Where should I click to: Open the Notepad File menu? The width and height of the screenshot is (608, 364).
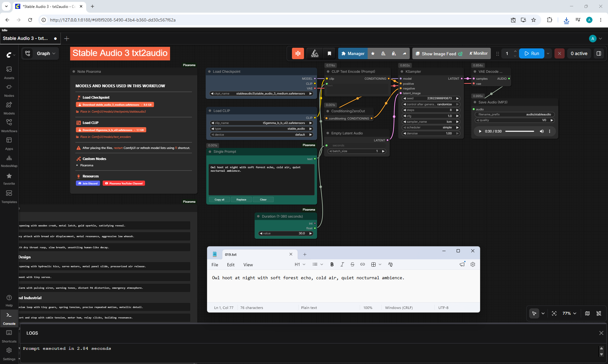coord(215,265)
